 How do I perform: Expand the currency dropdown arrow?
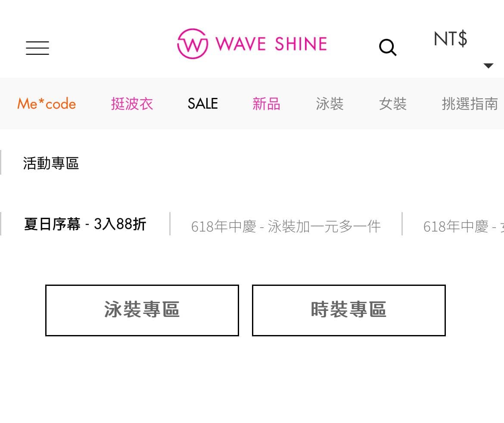point(488,66)
